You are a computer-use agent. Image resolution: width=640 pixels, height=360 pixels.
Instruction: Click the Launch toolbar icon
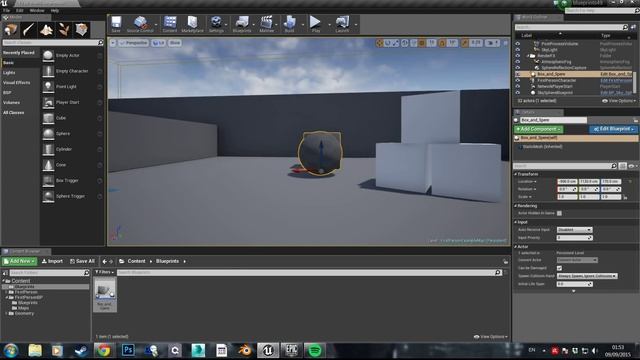pyautogui.click(x=342, y=24)
